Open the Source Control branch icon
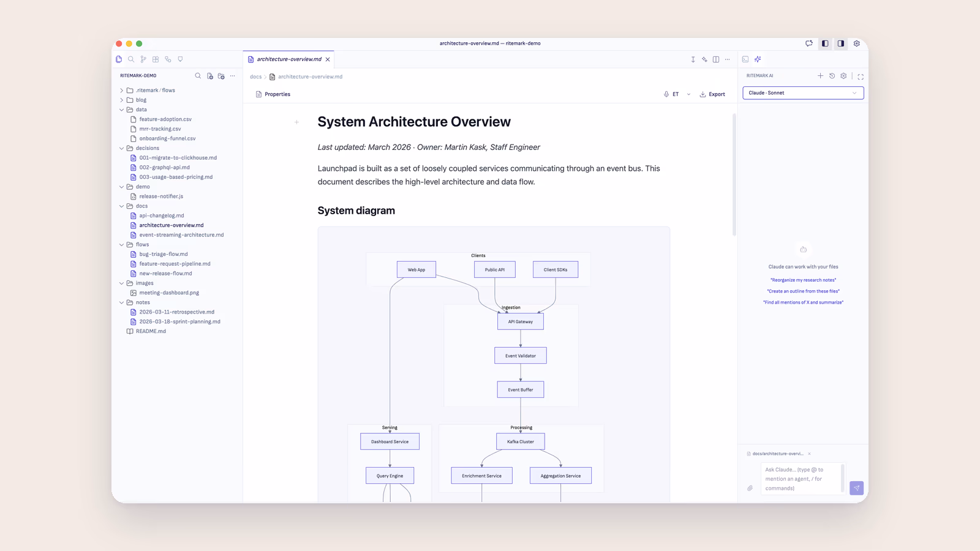Screen dimensions: 980x551 click(143, 59)
